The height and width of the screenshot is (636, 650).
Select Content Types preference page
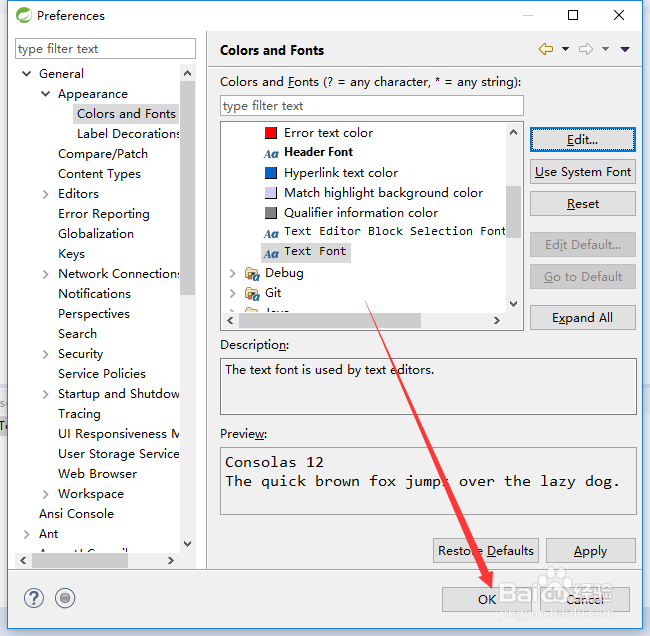pos(99,174)
